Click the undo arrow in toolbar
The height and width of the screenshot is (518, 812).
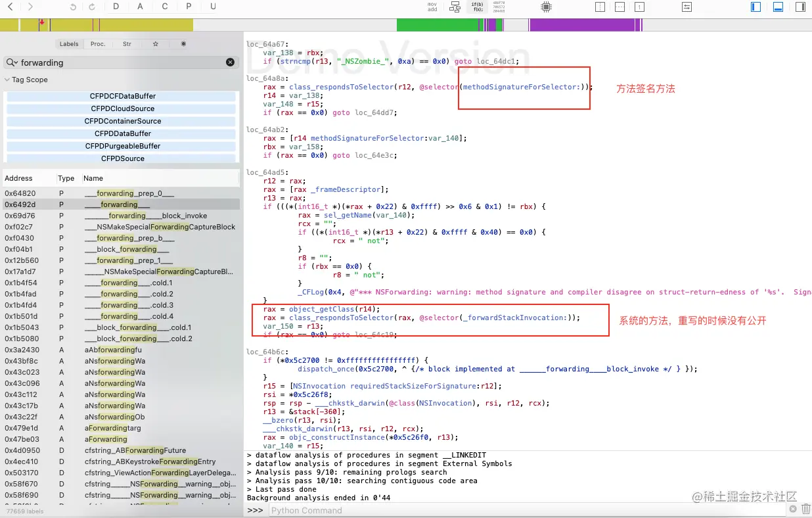point(73,7)
